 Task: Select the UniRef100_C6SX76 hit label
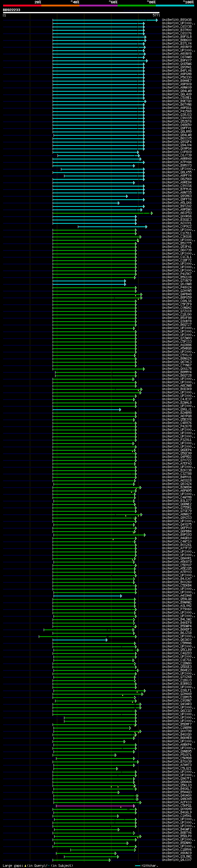[177, 33]
